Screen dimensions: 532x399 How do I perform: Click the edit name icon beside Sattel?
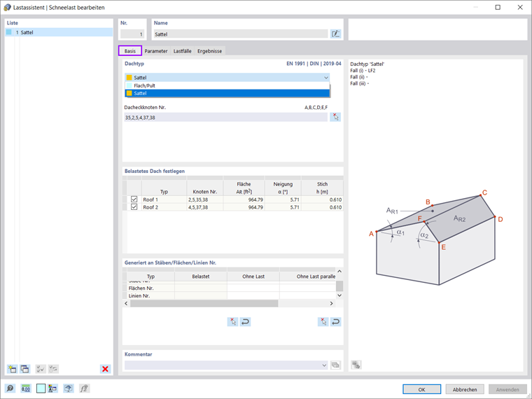point(335,34)
